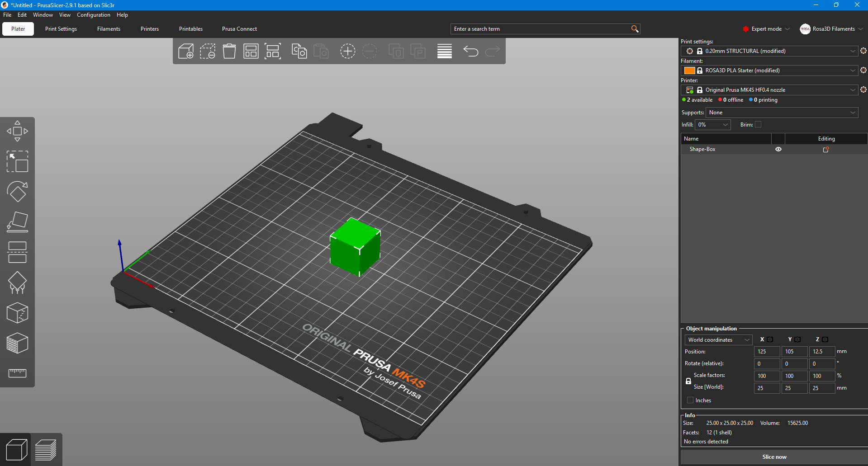Image resolution: width=868 pixels, height=466 pixels.
Task: Toggle the Brim checkbox
Action: (758, 125)
